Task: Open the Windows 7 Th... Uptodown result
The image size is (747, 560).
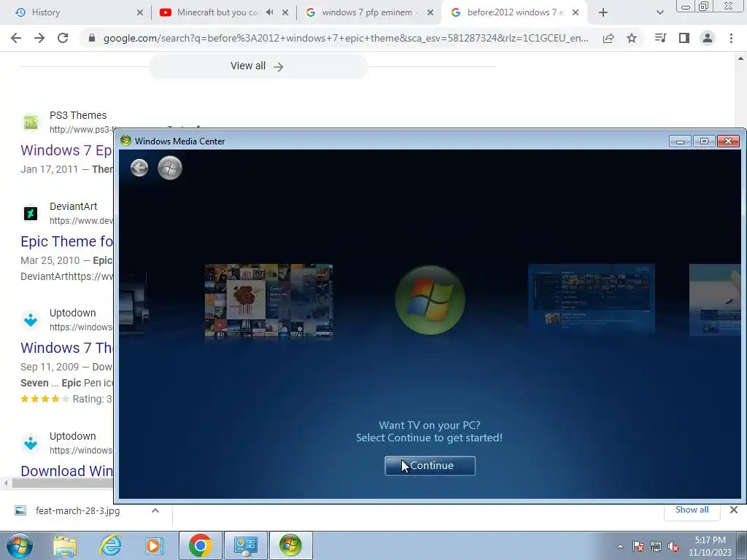Action: pyautogui.click(x=66, y=348)
